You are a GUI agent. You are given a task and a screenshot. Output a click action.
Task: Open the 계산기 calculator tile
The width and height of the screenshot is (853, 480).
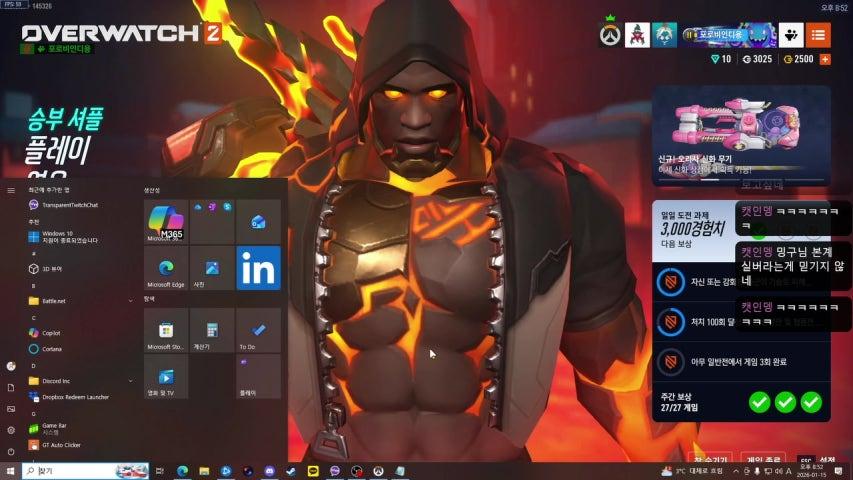[x=212, y=330]
